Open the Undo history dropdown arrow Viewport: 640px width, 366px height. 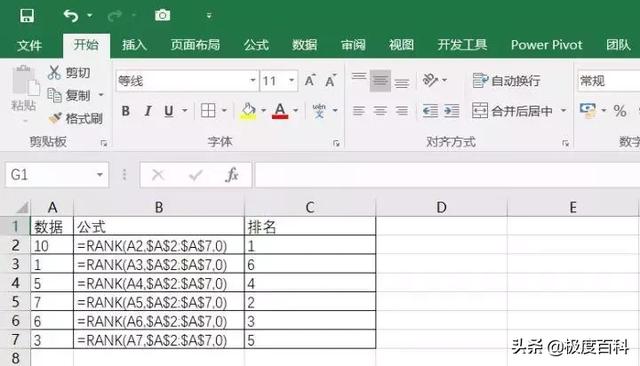[x=89, y=16]
